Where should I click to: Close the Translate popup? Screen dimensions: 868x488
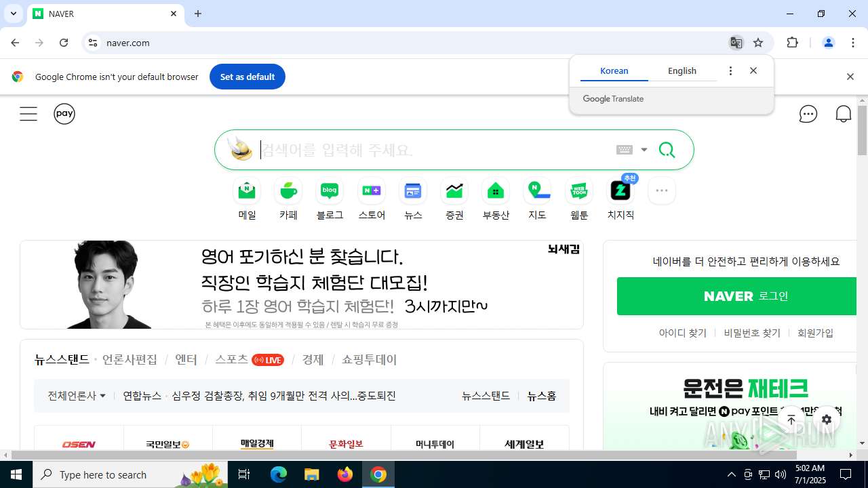pyautogui.click(x=753, y=70)
